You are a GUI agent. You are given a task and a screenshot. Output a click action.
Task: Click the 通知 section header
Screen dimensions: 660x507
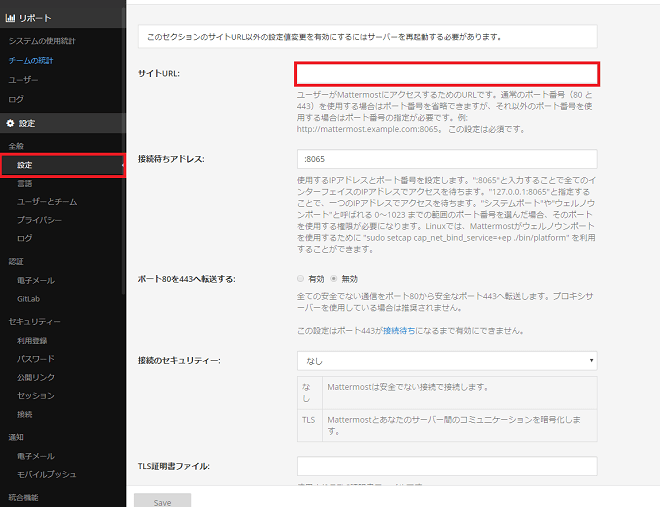[16, 438]
